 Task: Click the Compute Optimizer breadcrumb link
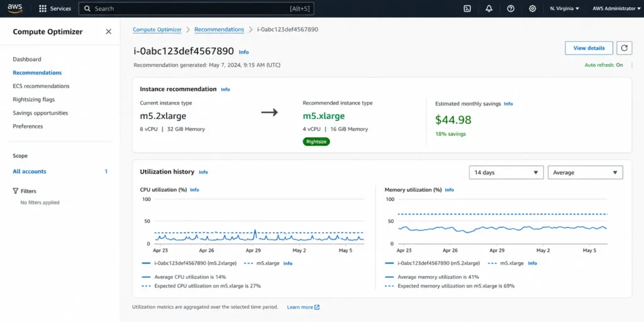point(157,30)
